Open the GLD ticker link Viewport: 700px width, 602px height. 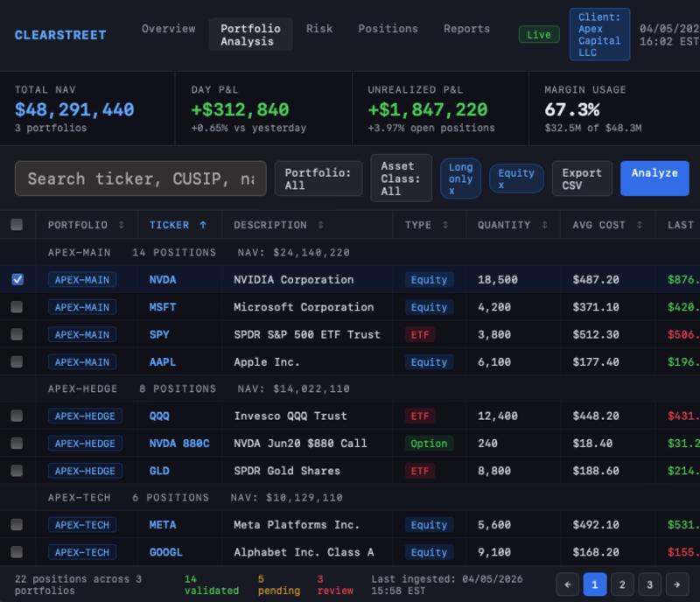click(159, 471)
